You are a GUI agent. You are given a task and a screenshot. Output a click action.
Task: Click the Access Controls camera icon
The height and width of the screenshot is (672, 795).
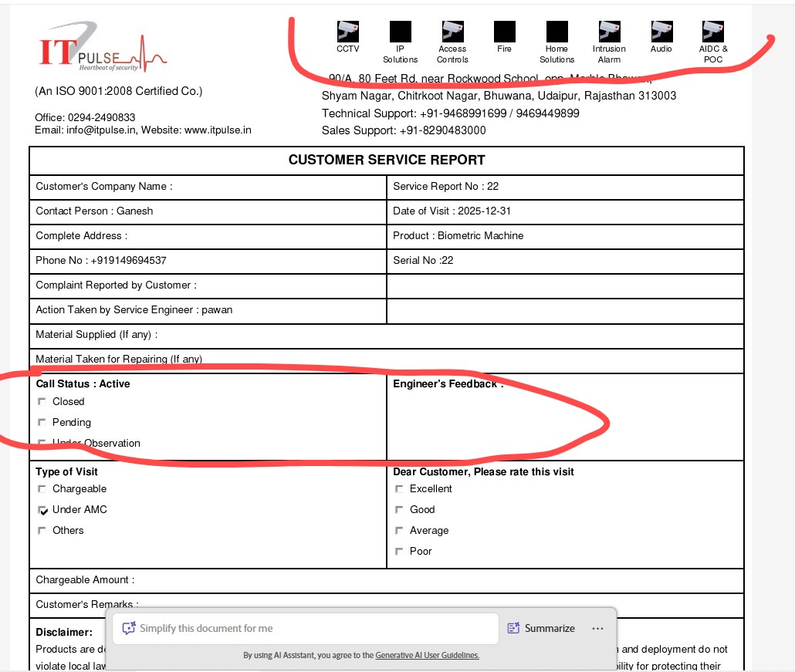[x=452, y=31]
